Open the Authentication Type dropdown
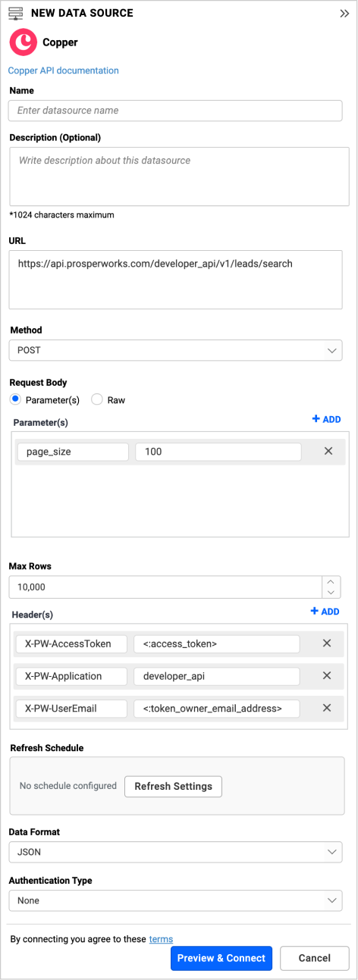 pos(175,900)
